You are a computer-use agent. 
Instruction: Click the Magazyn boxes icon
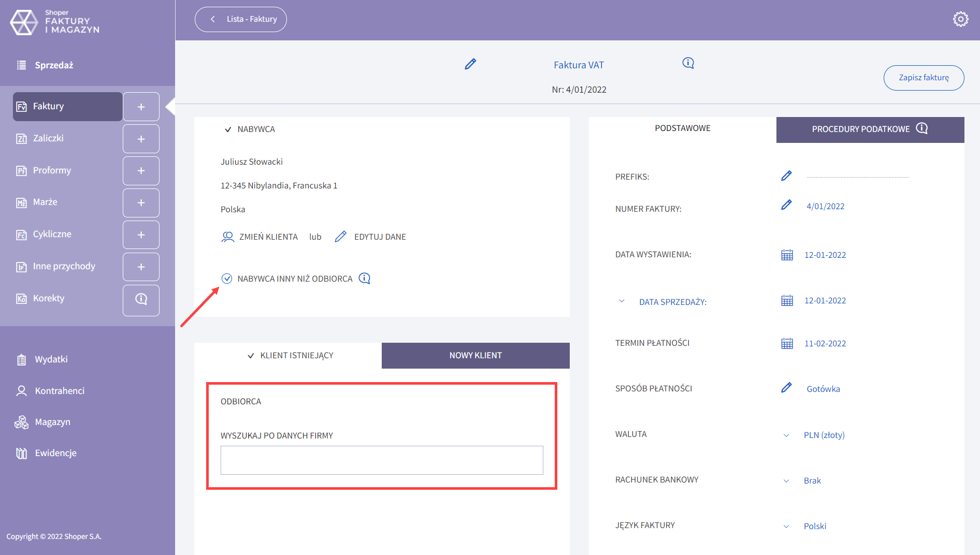point(21,422)
